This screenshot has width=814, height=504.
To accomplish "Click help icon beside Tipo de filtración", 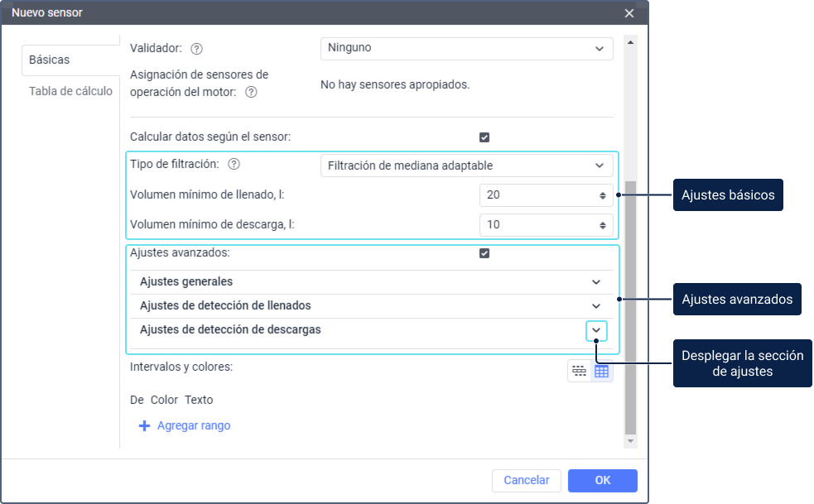I will 234,165.
